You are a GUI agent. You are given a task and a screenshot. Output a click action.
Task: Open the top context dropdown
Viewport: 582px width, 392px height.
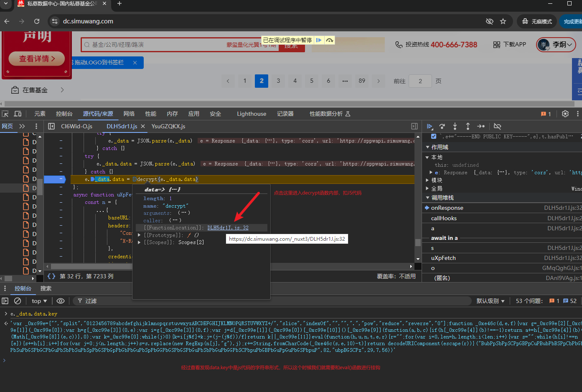point(39,301)
